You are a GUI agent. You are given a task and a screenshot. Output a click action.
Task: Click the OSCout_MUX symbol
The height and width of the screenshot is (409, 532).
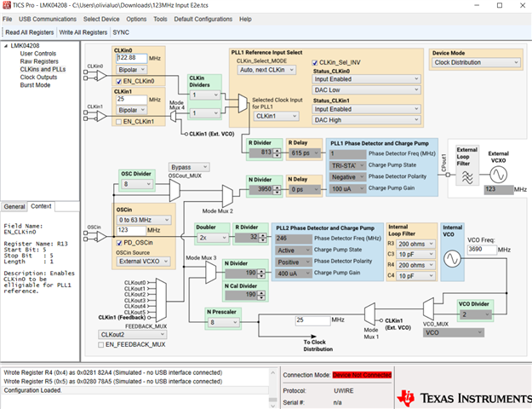click(x=174, y=191)
